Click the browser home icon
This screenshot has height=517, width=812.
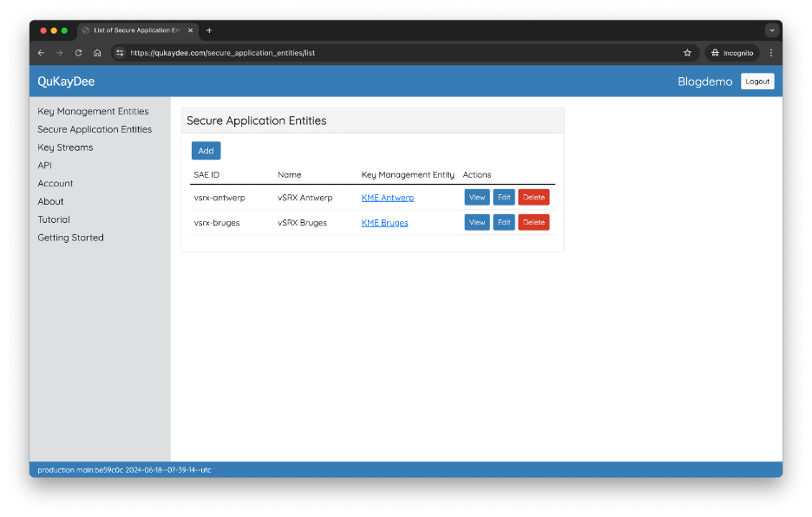point(97,53)
